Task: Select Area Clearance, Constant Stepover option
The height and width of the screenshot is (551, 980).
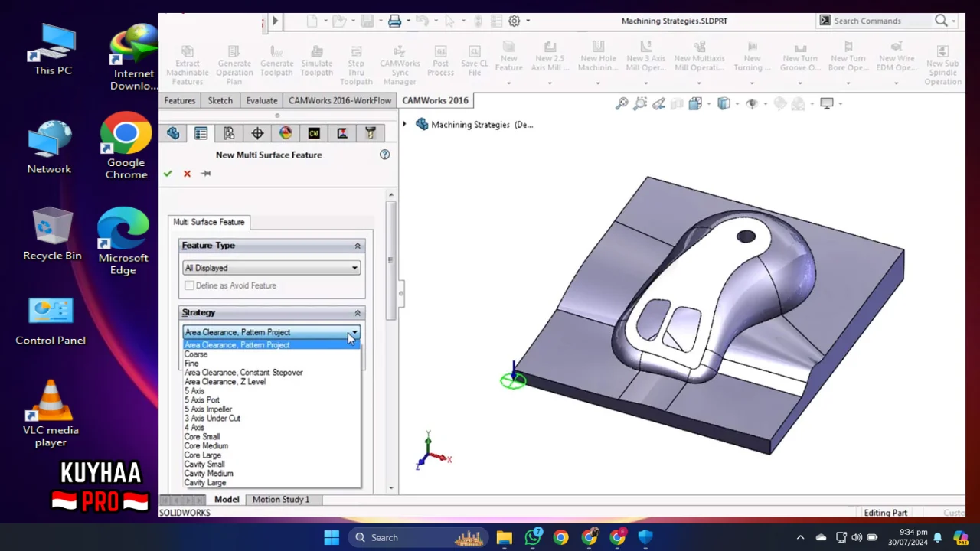Action: 272,373
